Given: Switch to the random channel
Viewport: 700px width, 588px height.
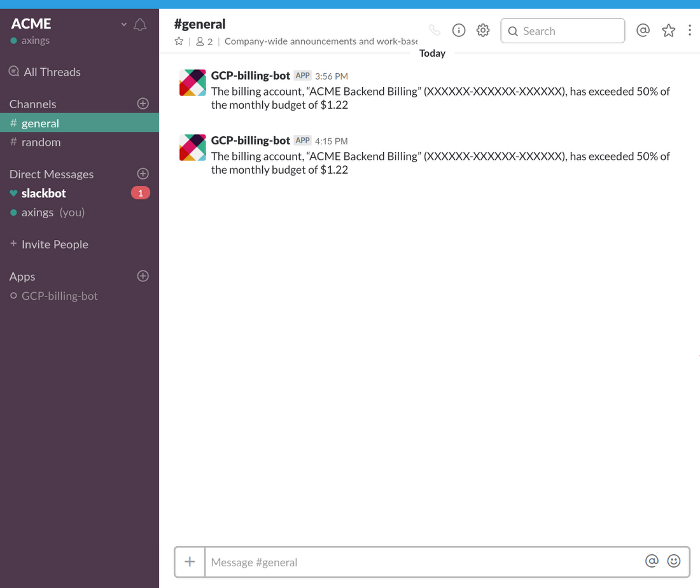Looking at the screenshot, I should [x=80, y=142].
